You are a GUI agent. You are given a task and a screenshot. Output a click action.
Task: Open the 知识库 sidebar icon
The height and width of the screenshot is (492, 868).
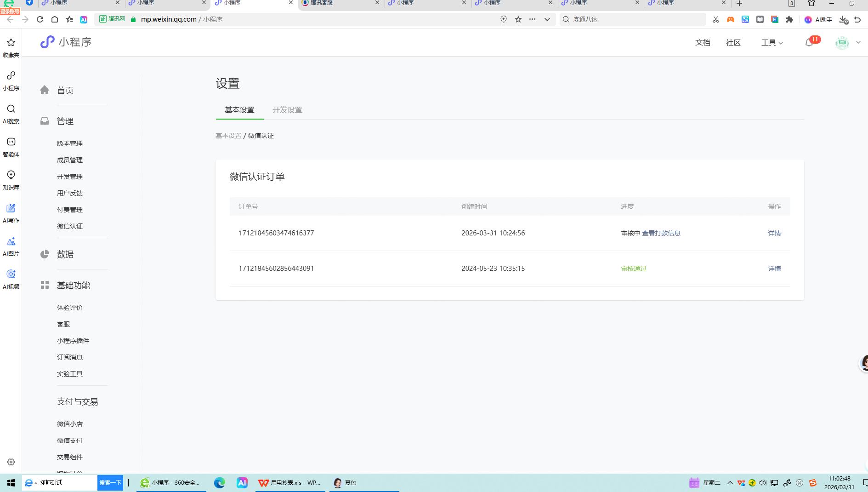[11, 180]
